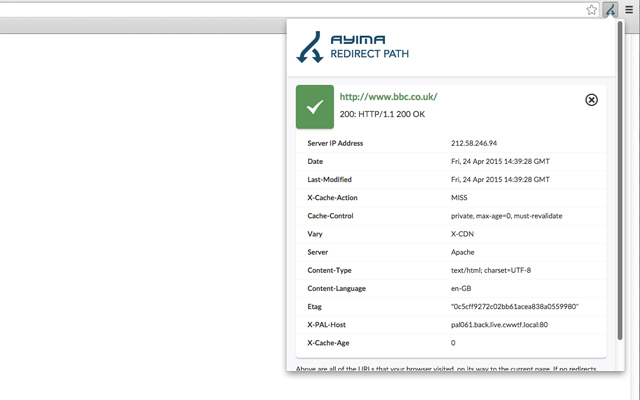
Task: Click the 'Server' header label
Action: click(x=318, y=252)
